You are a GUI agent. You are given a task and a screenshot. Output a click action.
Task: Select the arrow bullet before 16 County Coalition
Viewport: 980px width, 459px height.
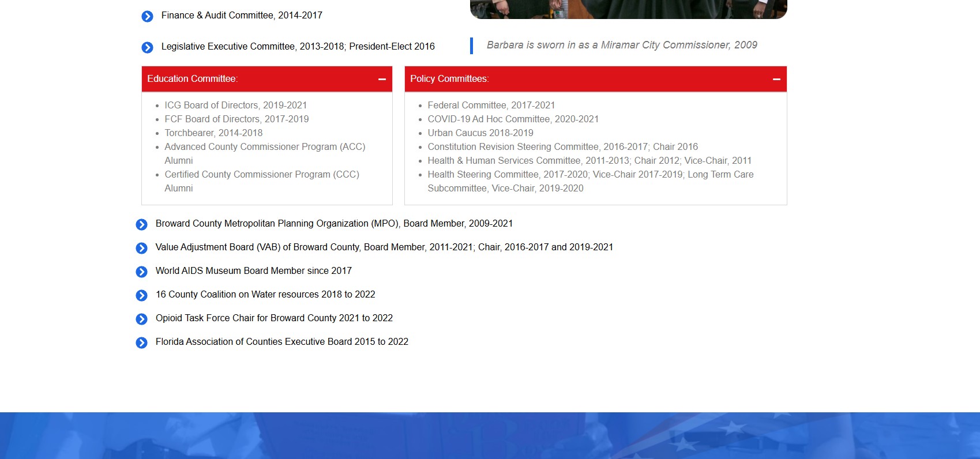tap(141, 295)
